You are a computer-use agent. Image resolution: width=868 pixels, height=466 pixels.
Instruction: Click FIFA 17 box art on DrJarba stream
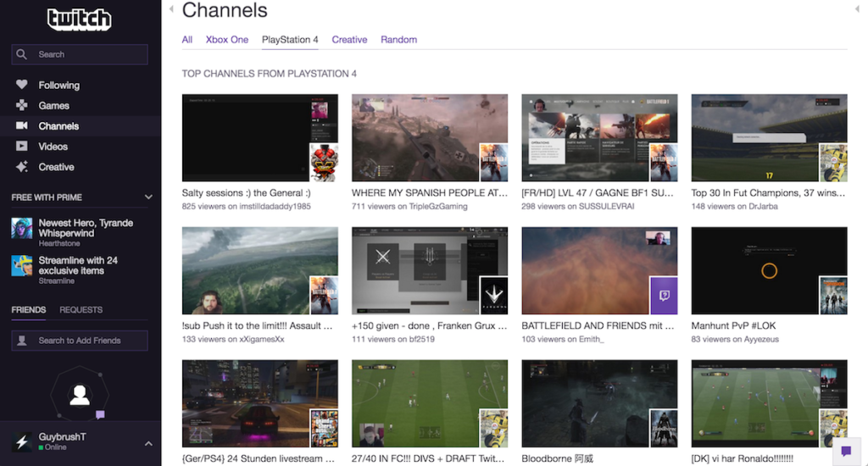(833, 162)
